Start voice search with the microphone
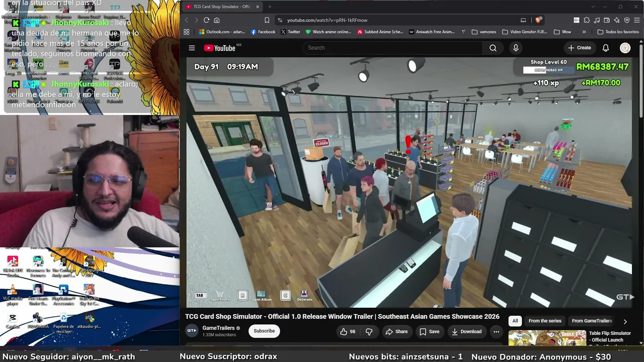The image size is (644, 362). tap(516, 48)
